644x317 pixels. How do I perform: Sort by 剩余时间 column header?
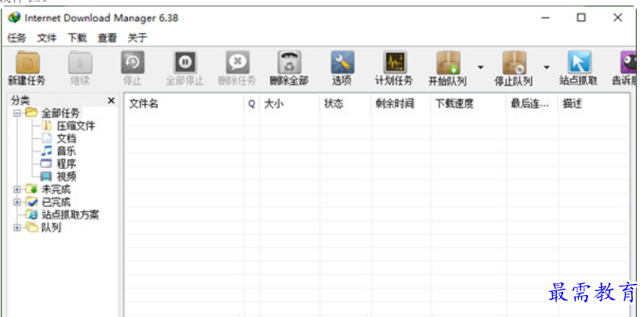(x=401, y=104)
